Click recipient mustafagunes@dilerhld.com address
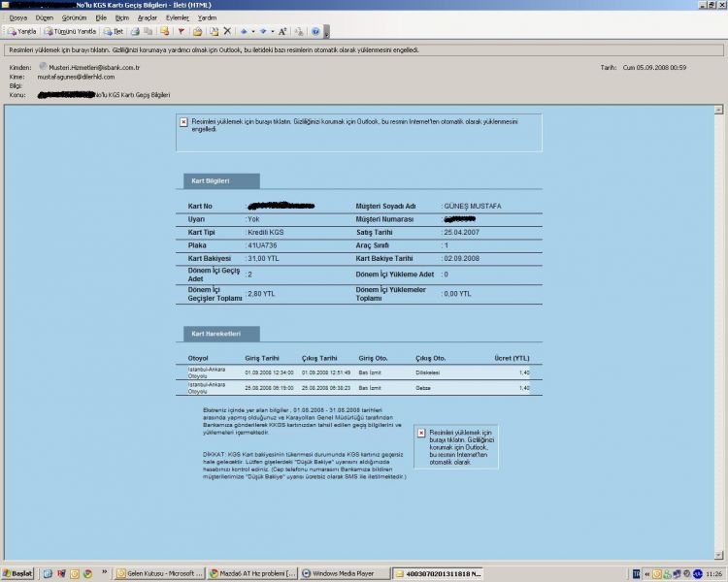This screenshot has width=728, height=582. pos(76,77)
